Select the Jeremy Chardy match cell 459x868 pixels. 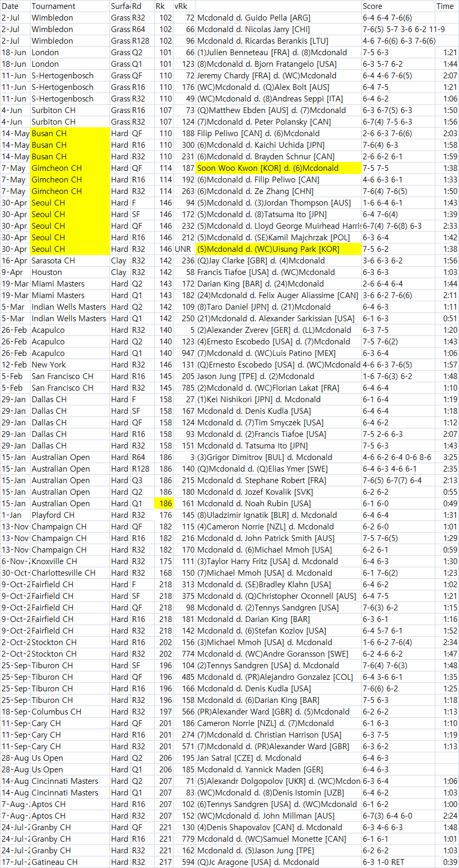pyautogui.click(x=279, y=75)
